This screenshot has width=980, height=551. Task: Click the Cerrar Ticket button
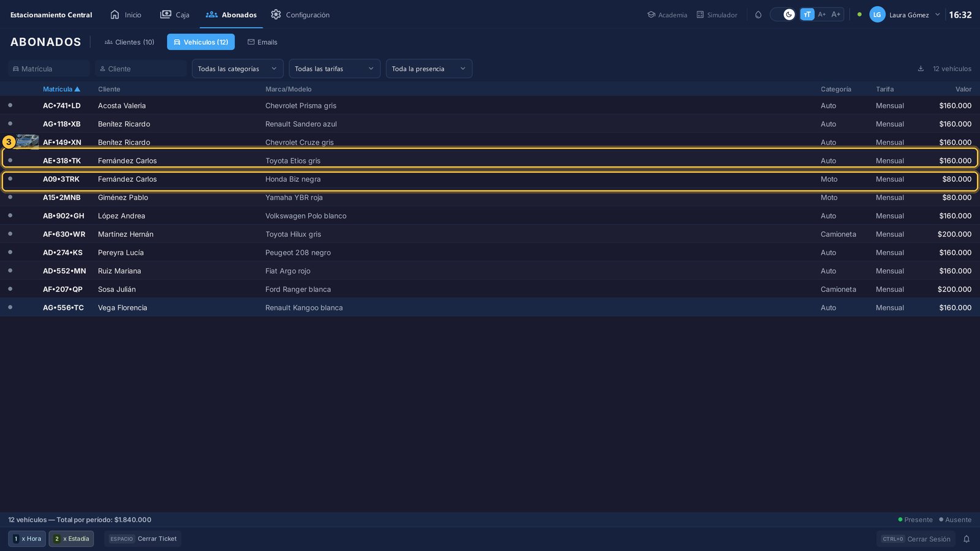(x=143, y=539)
